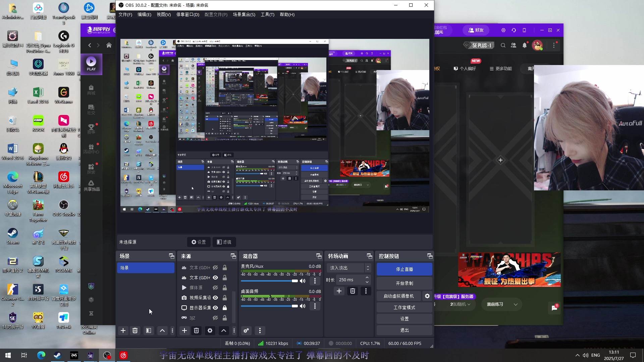Open 5E window top-right three-dot menu
The width and height of the screenshot is (644, 362).
[554, 45]
